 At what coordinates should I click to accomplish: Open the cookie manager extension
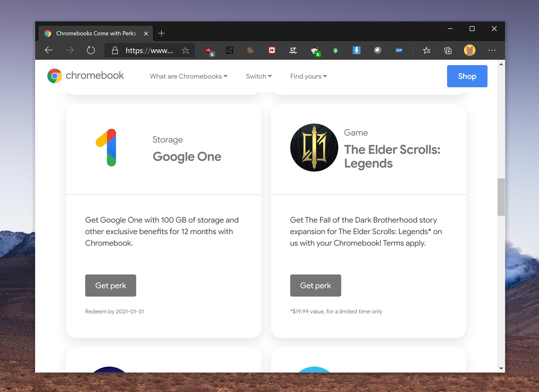[250, 50]
